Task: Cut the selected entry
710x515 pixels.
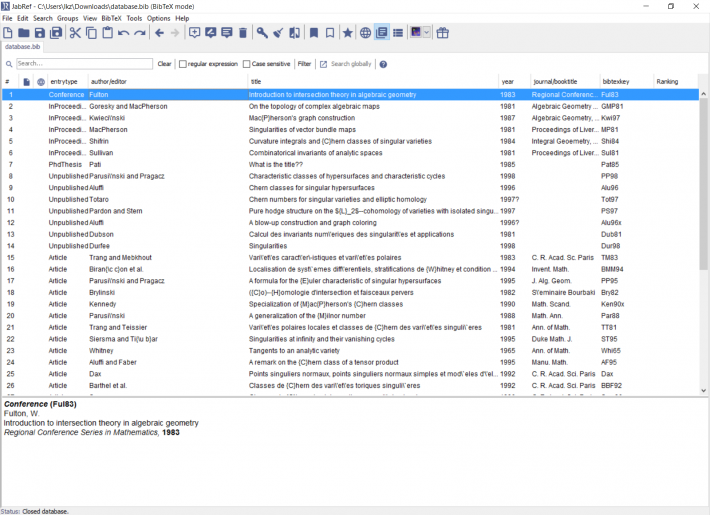Action: tap(75, 33)
